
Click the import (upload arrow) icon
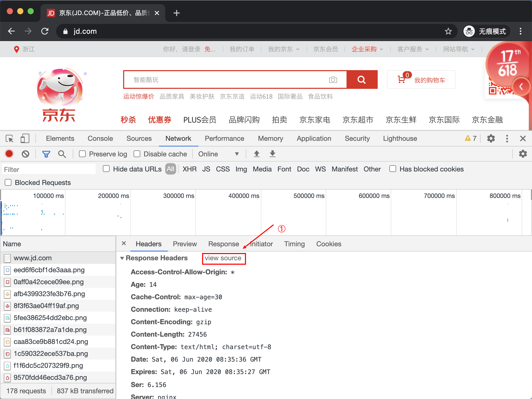click(x=256, y=154)
